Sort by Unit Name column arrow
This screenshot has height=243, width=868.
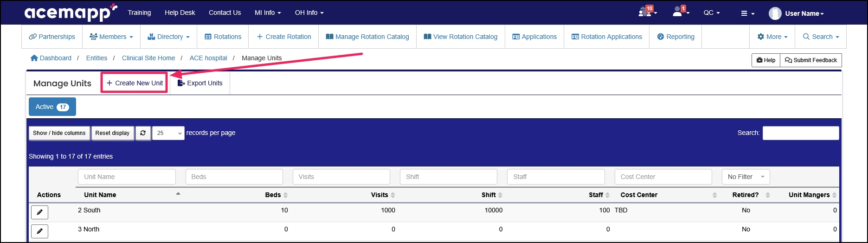tap(178, 194)
